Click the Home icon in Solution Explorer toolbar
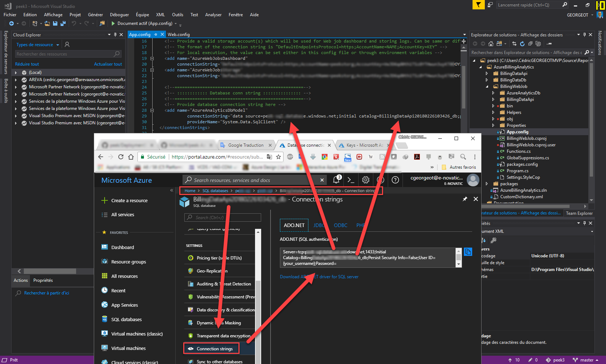Viewport: 606px width, 364px height. (491, 44)
